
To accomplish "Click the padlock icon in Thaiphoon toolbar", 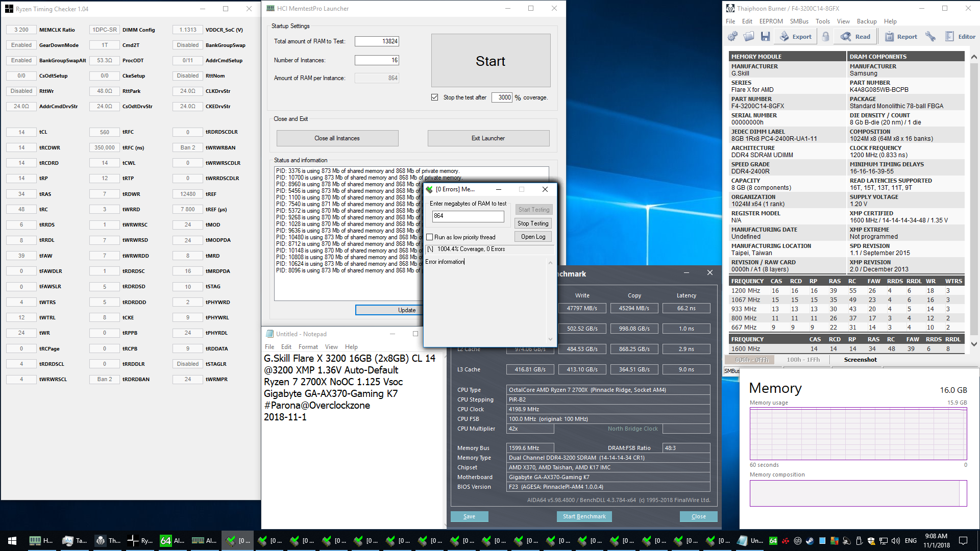I will [826, 36].
